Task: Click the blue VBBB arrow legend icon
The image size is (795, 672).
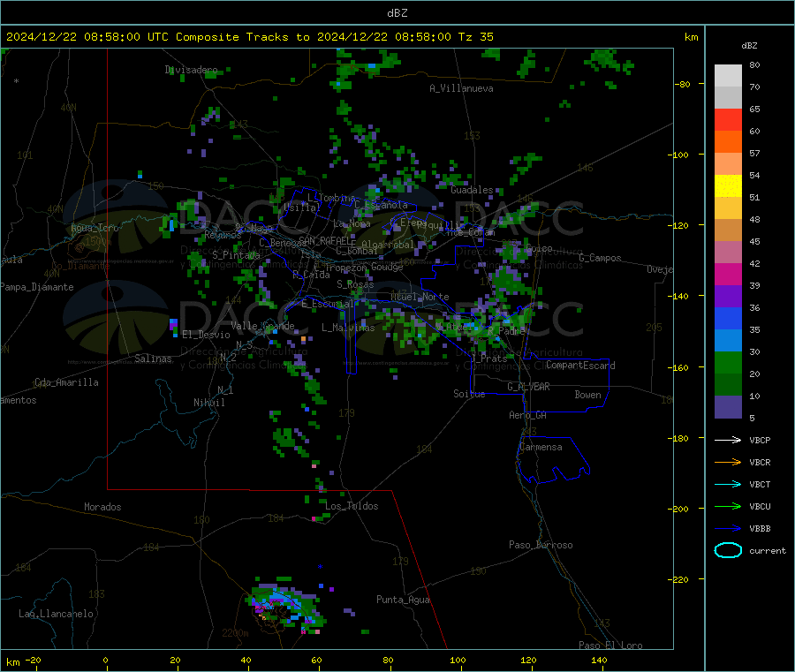Action: click(728, 529)
